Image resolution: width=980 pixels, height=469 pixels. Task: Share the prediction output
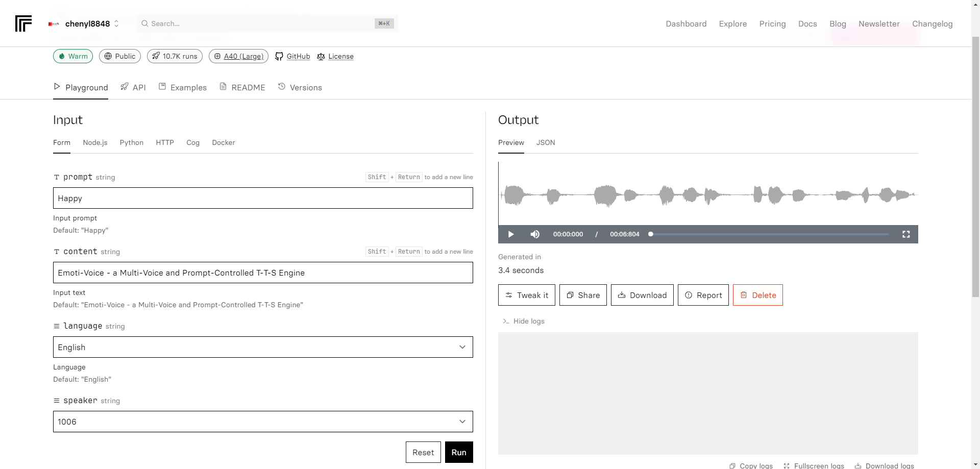(x=583, y=295)
